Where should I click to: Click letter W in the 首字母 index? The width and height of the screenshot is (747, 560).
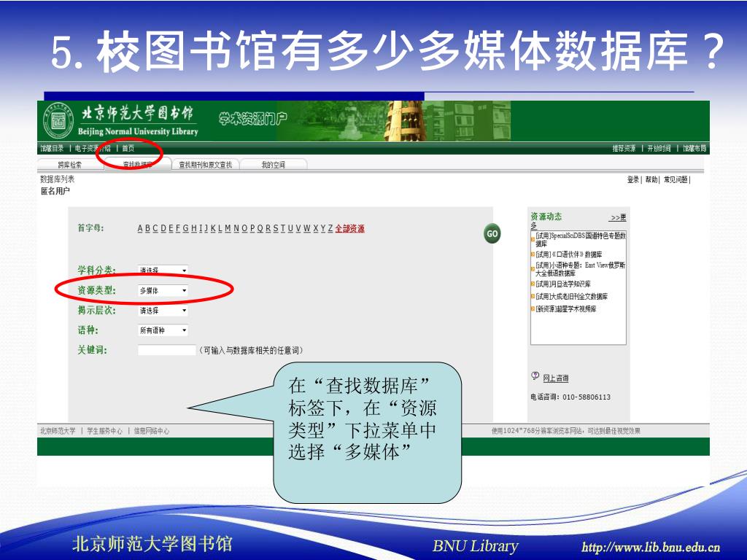pyautogui.click(x=306, y=228)
